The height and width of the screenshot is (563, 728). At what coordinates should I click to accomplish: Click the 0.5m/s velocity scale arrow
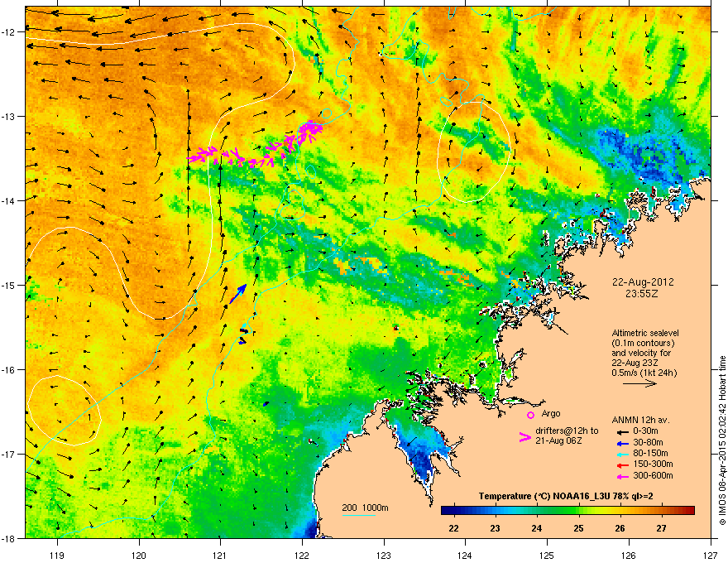pyautogui.click(x=639, y=383)
